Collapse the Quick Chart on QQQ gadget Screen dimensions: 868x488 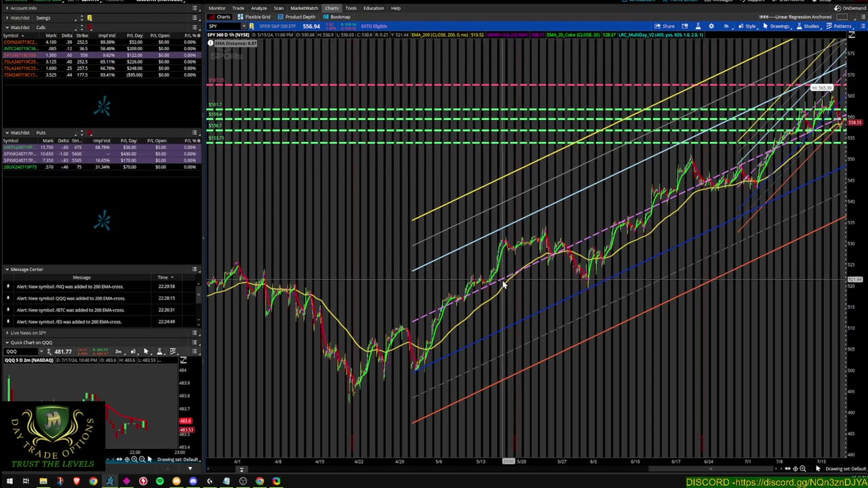(x=7, y=342)
